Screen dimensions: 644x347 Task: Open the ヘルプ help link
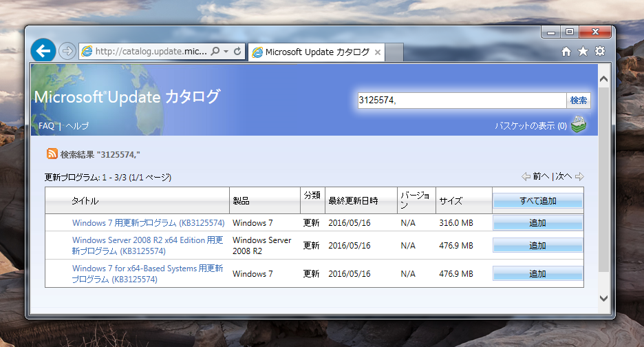coord(77,126)
